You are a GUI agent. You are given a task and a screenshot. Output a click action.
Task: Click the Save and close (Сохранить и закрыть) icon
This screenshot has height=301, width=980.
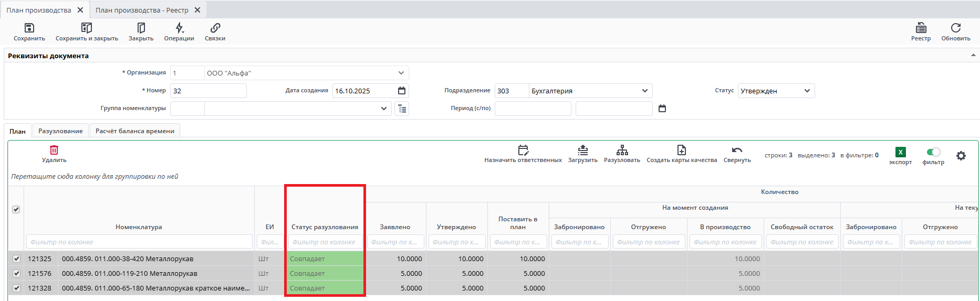[x=87, y=28]
